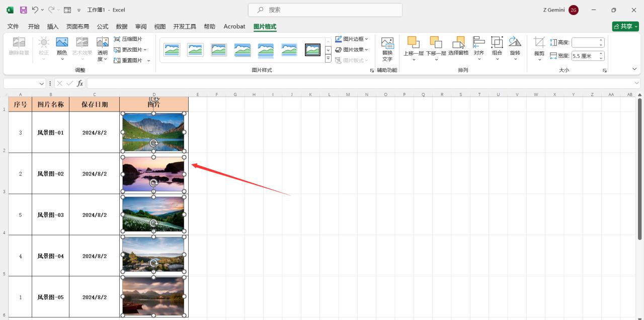Click the ZG account avatar
The width and height of the screenshot is (644, 320).
point(574,10)
